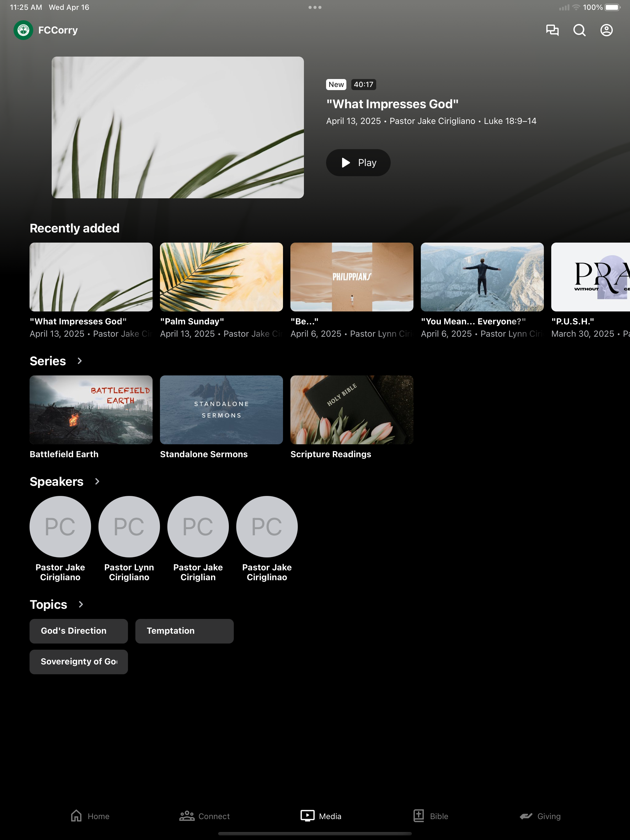Choose the Temptation topic

point(184,631)
